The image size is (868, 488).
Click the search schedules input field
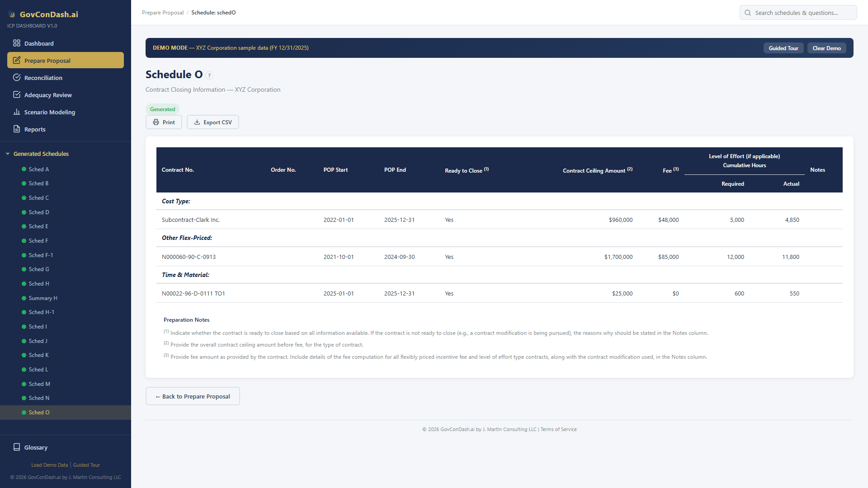(x=798, y=12)
